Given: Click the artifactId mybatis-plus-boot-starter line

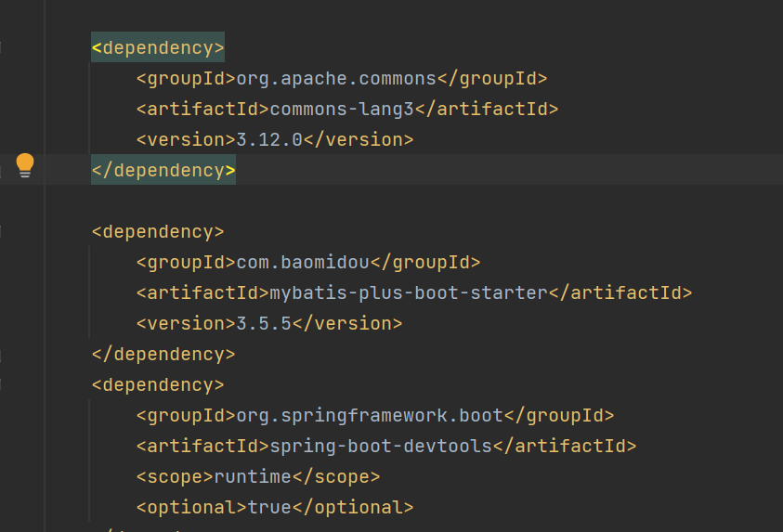Looking at the screenshot, I should [414, 292].
